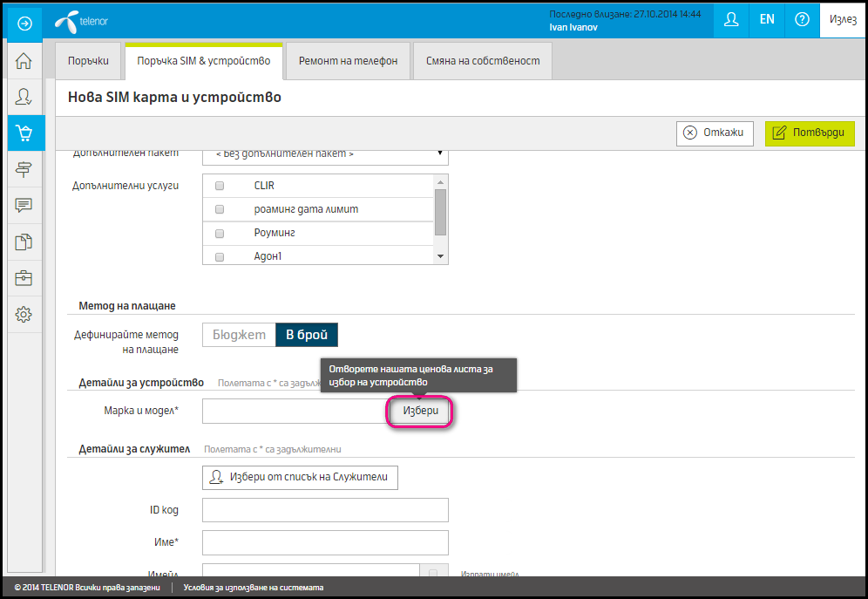
Task: Select the Бюджет payment method
Action: click(239, 335)
